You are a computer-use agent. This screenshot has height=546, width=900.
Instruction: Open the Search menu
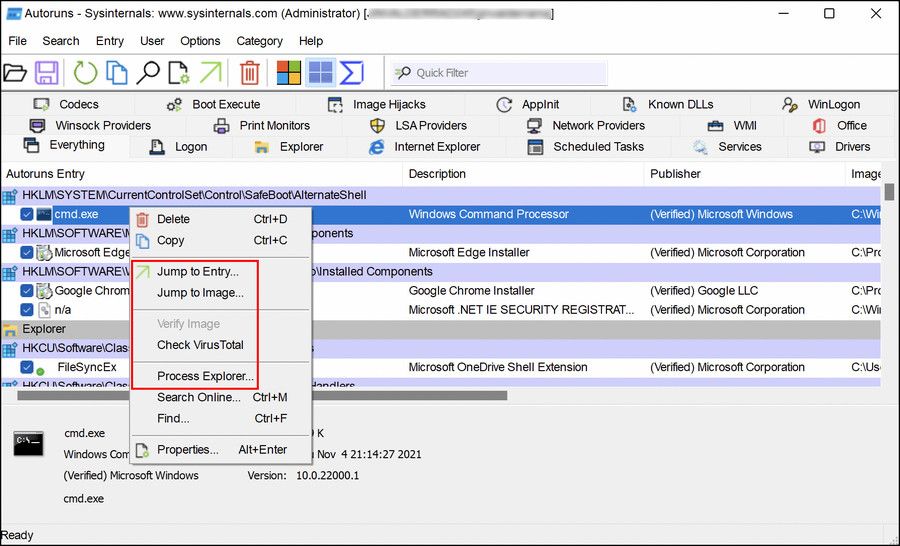coord(61,41)
